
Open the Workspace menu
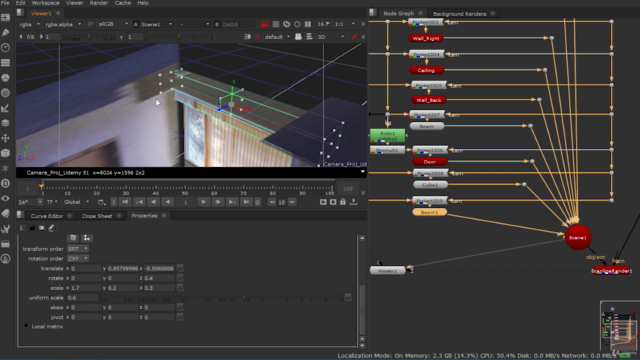(x=45, y=3)
